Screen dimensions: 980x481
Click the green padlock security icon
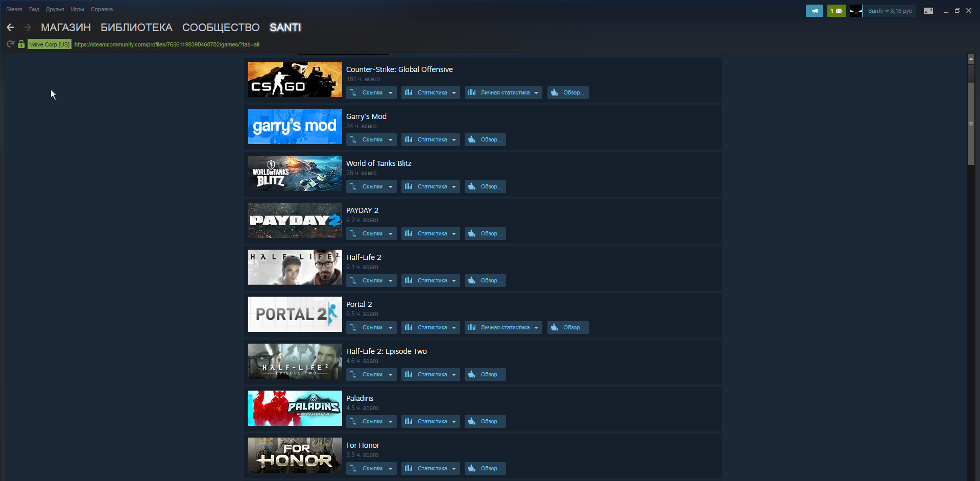pos(21,44)
